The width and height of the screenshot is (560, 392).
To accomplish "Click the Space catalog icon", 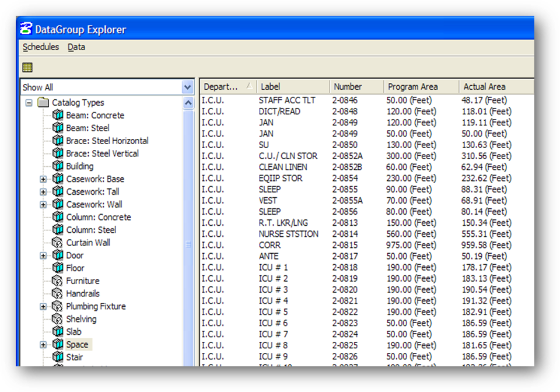I will 58,344.
